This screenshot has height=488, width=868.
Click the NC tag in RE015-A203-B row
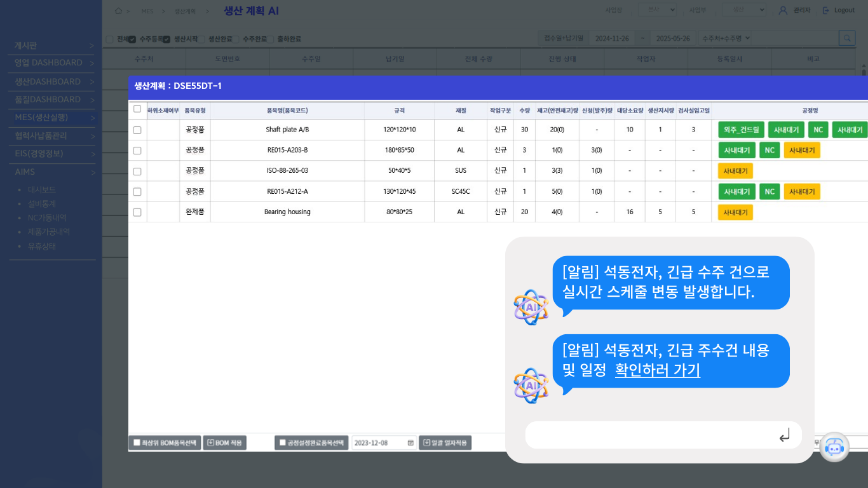point(770,150)
